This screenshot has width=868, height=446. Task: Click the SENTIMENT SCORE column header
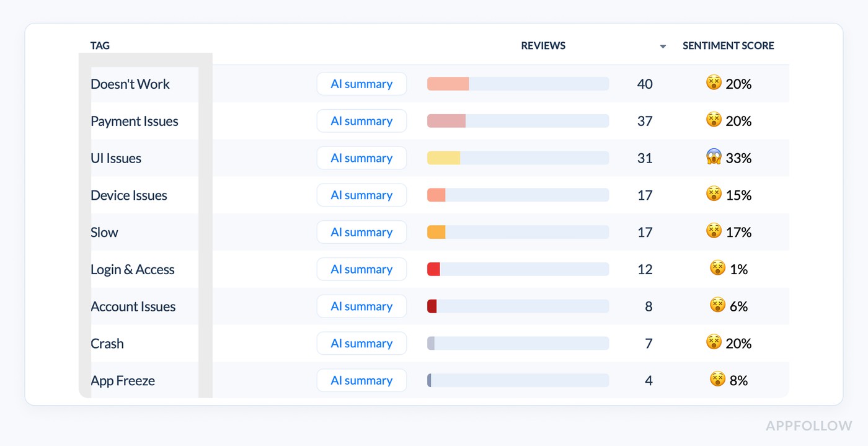pyautogui.click(x=728, y=45)
